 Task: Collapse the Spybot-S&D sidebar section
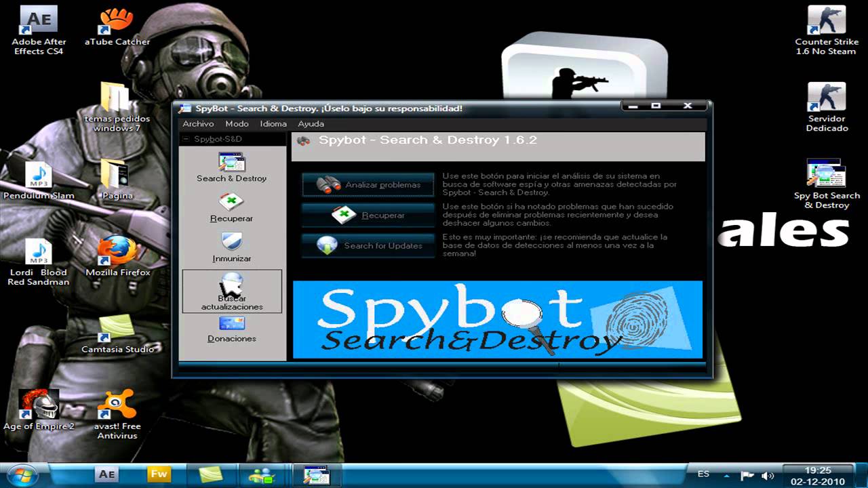pos(186,139)
